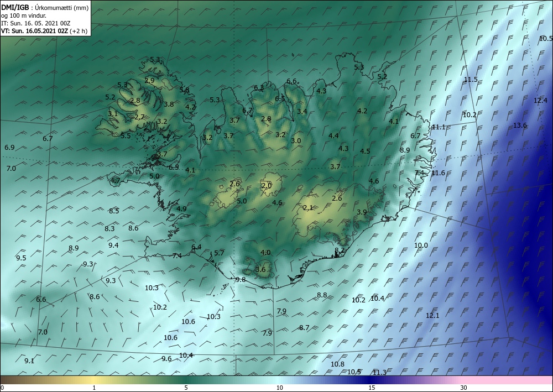Click the '8.3' value off the west coast
Screen dimensions: 553x392
(109, 228)
